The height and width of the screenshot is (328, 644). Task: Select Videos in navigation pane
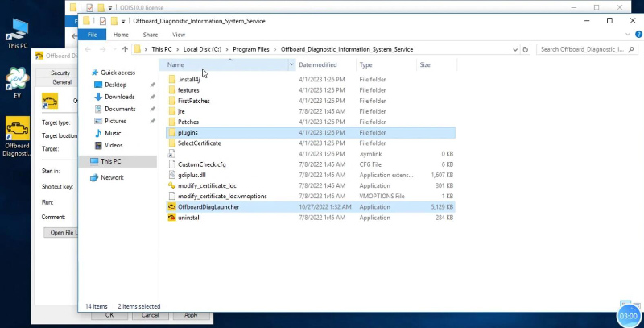click(114, 146)
